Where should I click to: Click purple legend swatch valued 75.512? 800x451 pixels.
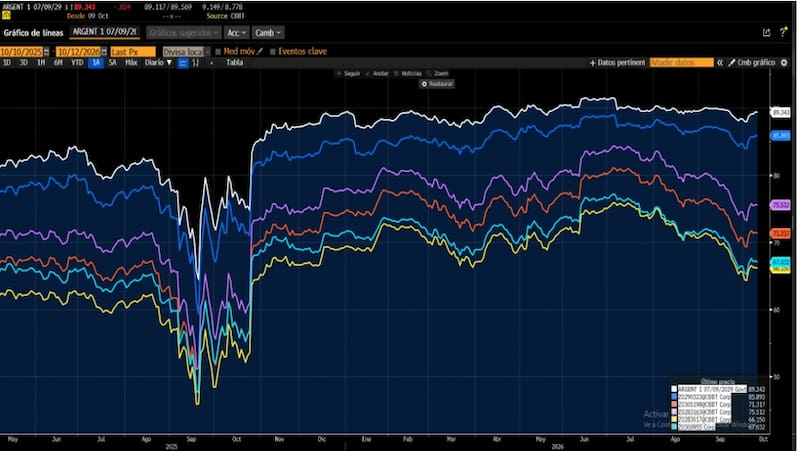(x=674, y=411)
